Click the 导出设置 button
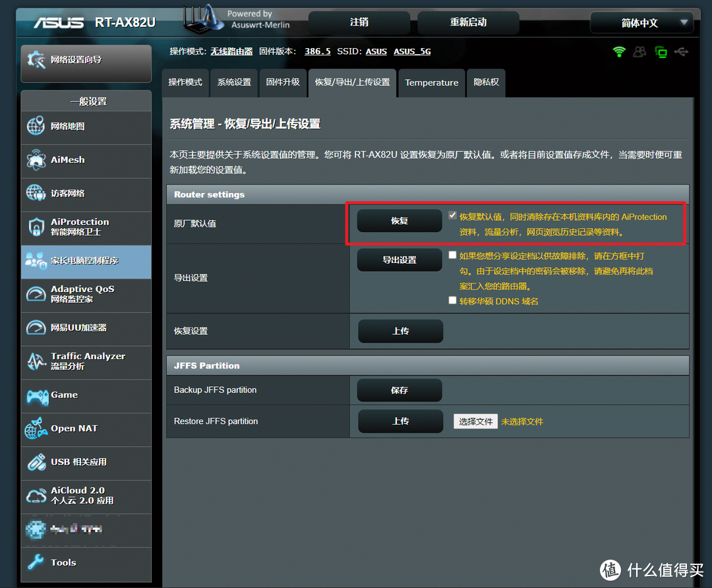This screenshot has height=588, width=712. pyautogui.click(x=400, y=260)
